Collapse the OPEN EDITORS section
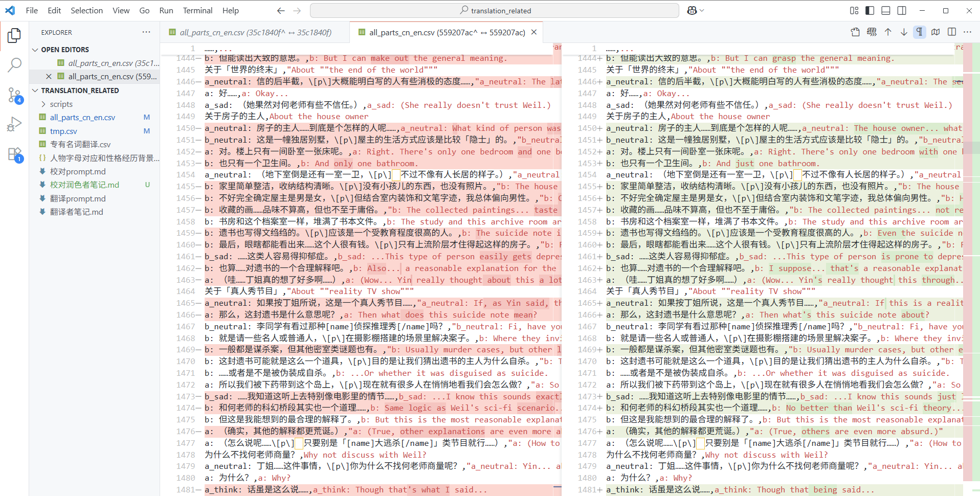 tap(35, 49)
